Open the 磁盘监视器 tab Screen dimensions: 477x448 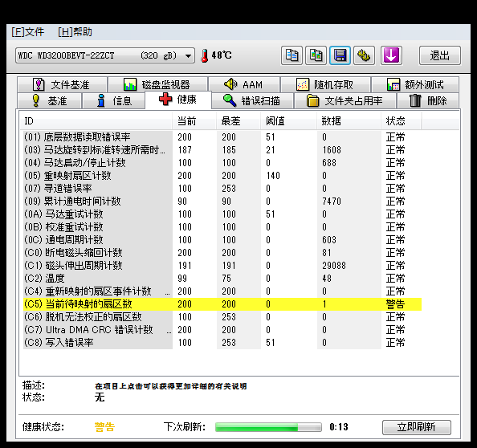click(157, 84)
